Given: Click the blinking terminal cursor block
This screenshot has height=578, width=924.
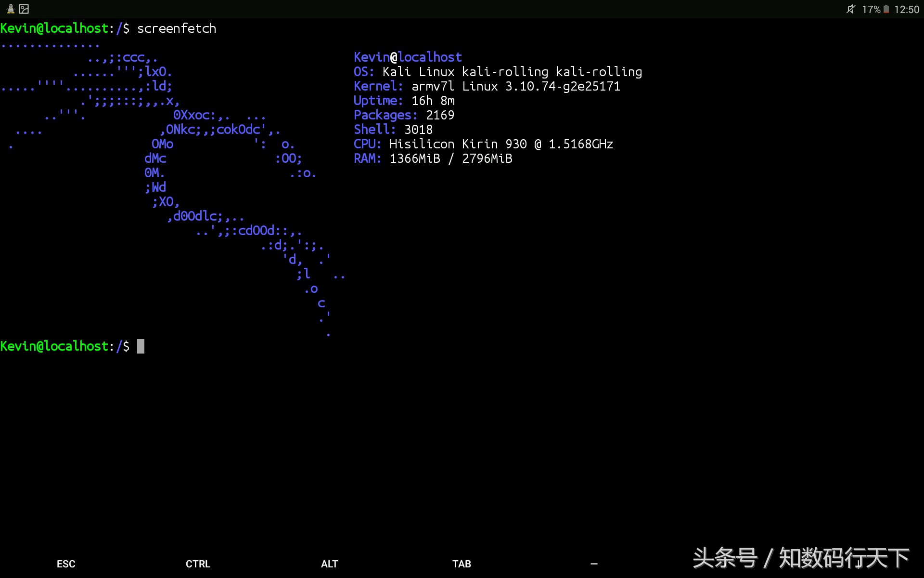Looking at the screenshot, I should pyautogui.click(x=141, y=346).
